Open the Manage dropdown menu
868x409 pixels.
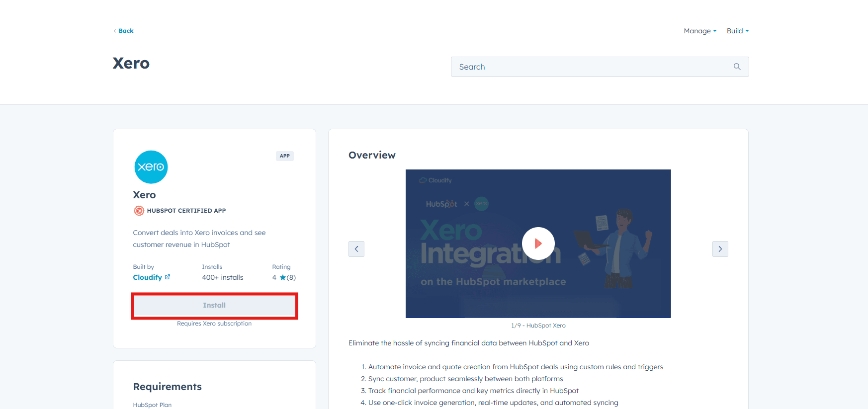click(700, 31)
